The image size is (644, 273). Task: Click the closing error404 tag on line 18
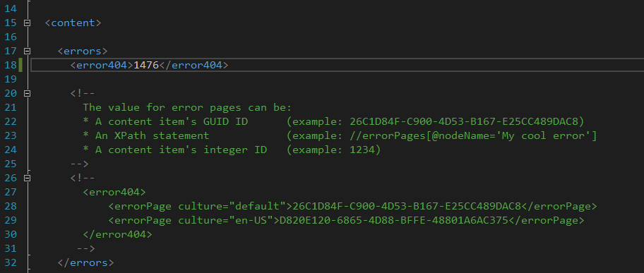(x=193, y=66)
